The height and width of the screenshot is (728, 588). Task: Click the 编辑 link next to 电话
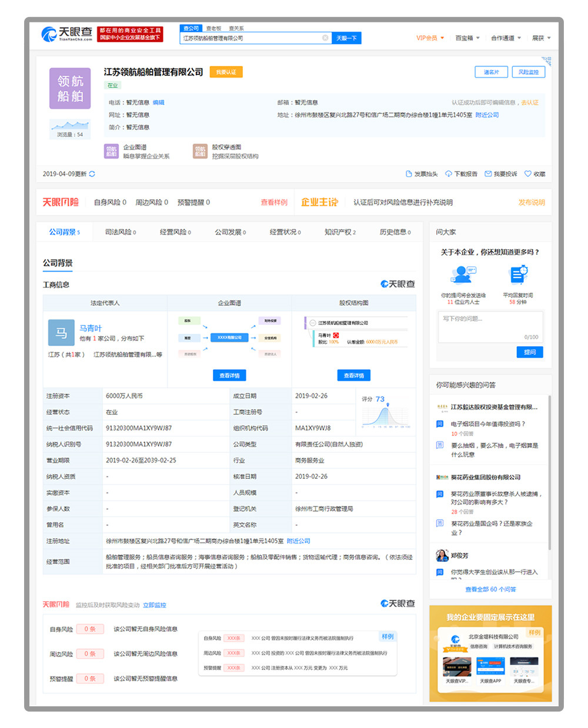[x=159, y=103]
